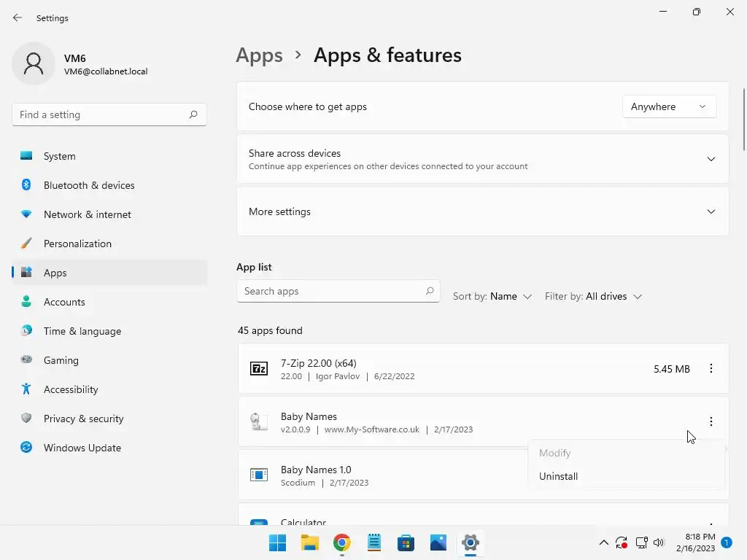747x560 pixels.
Task: Open Bluetooth & devices settings
Action: [x=88, y=185]
